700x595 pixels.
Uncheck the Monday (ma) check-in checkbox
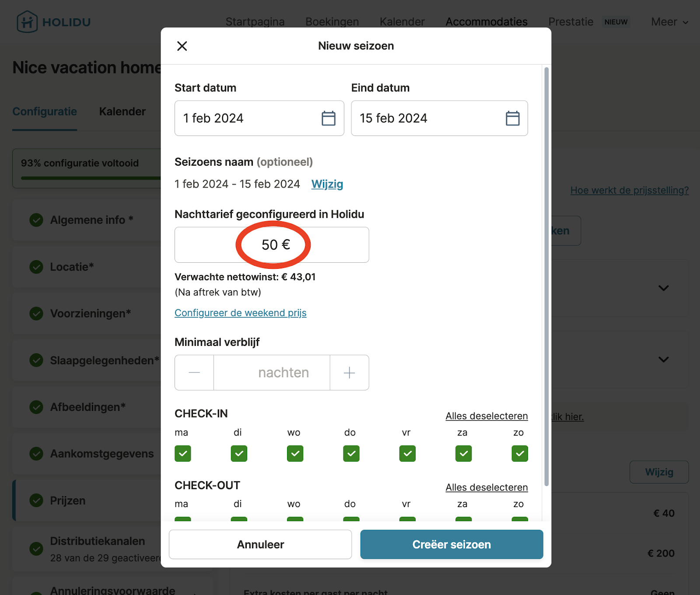coord(183,453)
